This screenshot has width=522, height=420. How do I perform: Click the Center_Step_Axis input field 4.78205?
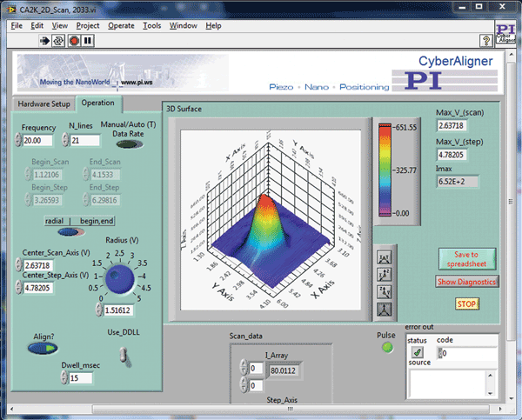click(x=38, y=288)
